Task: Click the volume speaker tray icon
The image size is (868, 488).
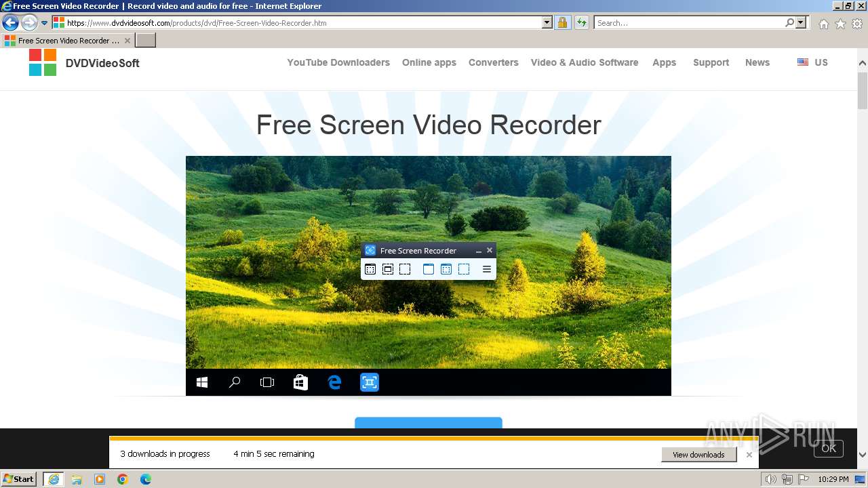Action: (771, 479)
